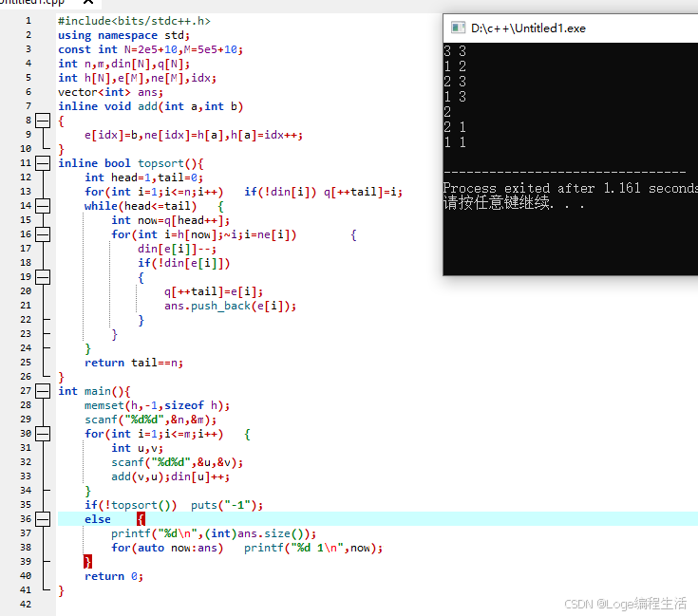The width and height of the screenshot is (698, 616).
Task: Click the 'return 0;' statement
Action: (x=114, y=576)
